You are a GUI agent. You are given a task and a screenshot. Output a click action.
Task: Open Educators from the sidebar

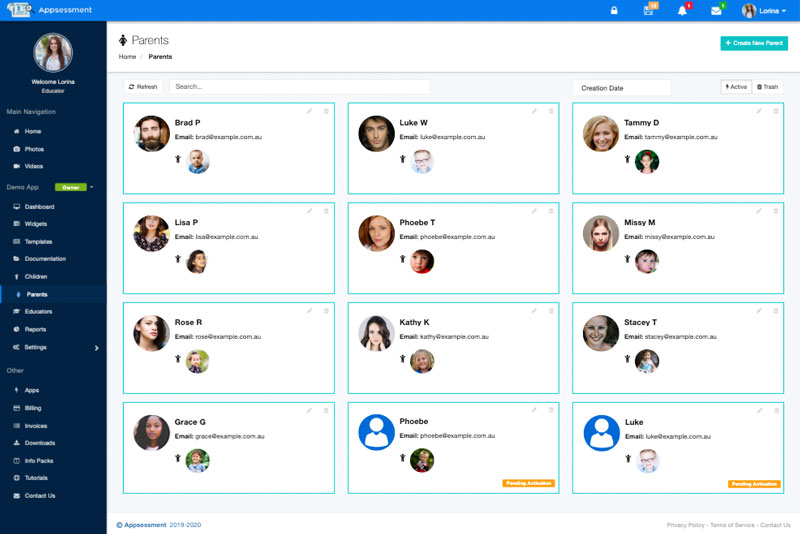pos(38,311)
